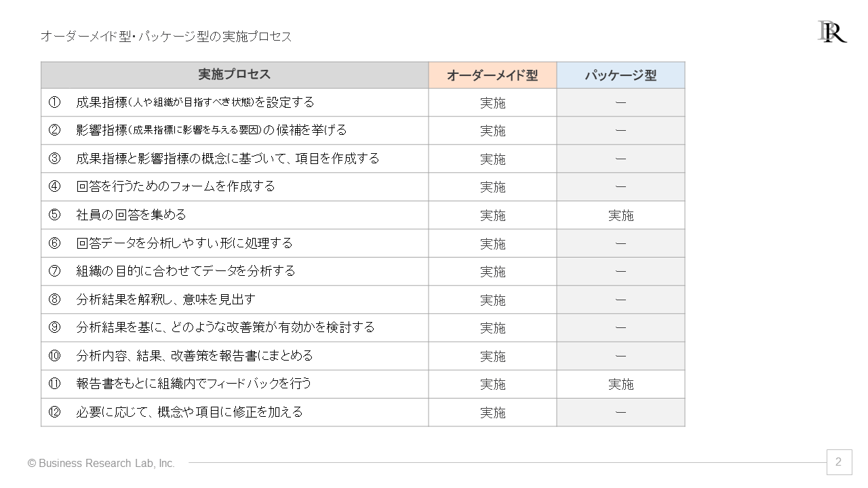Click the © Business Research Lab, Inc. footer
Screen dimensions: 868x488
(101, 464)
